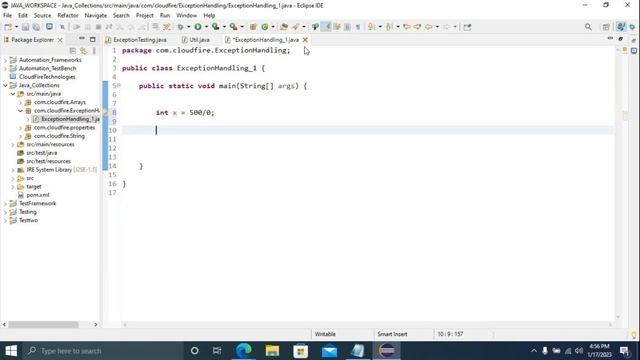This screenshot has height=360, width=640.
Task: Click the Next Annotation icon
Action: click(x=371, y=27)
